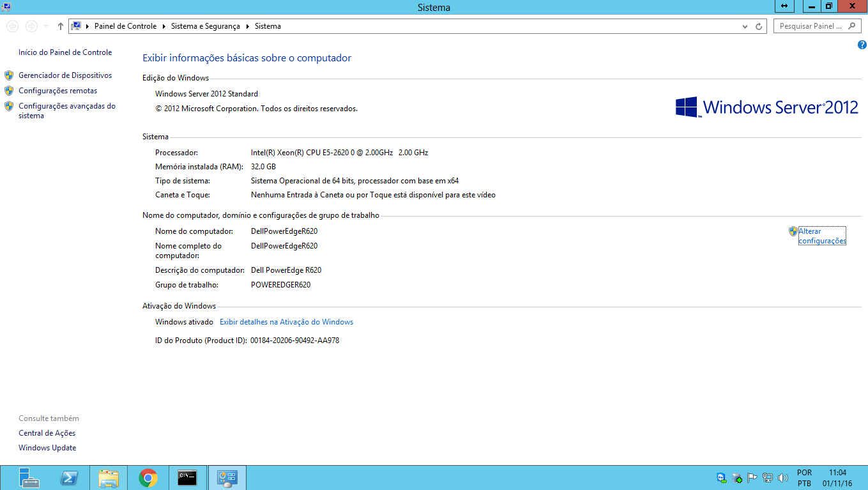Click the shield icon next to Alterar configurações
868x490 pixels.
[793, 231]
